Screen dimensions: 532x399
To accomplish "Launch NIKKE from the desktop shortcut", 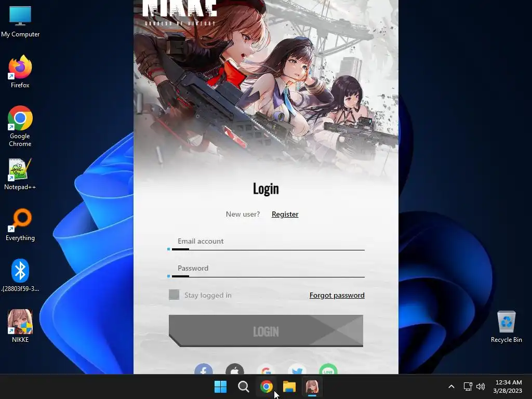I will 20,326.
